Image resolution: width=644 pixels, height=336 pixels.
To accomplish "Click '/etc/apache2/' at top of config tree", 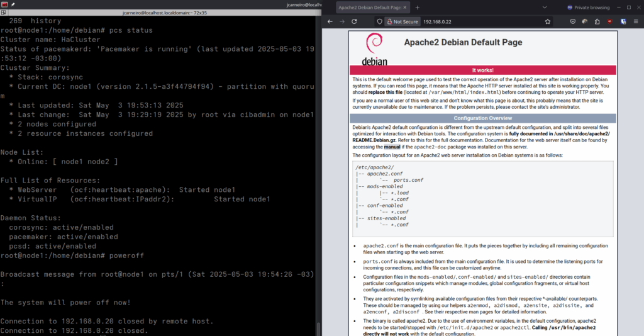I will (375, 167).
